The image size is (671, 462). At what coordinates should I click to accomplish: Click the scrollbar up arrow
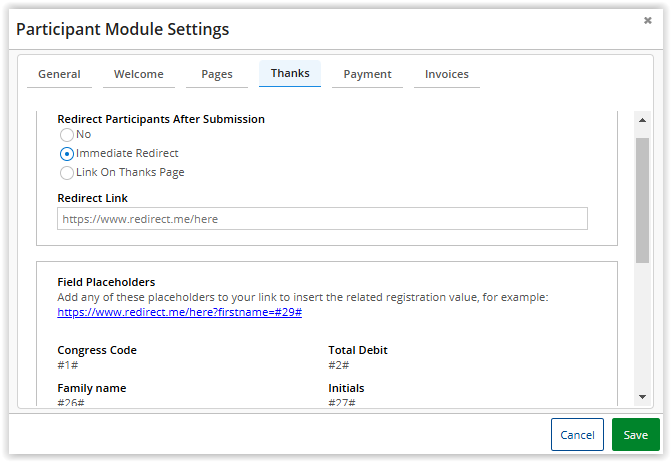(642, 120)
